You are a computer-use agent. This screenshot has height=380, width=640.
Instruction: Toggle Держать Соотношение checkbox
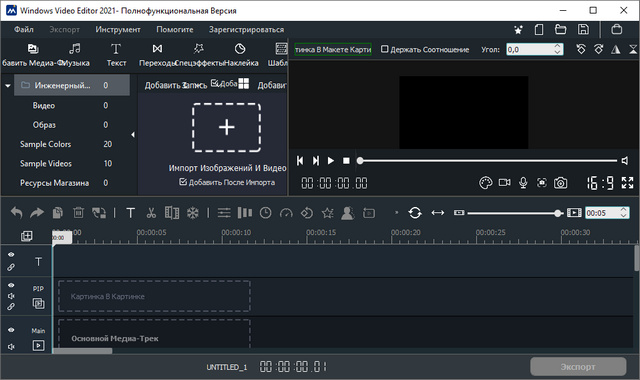384,49
